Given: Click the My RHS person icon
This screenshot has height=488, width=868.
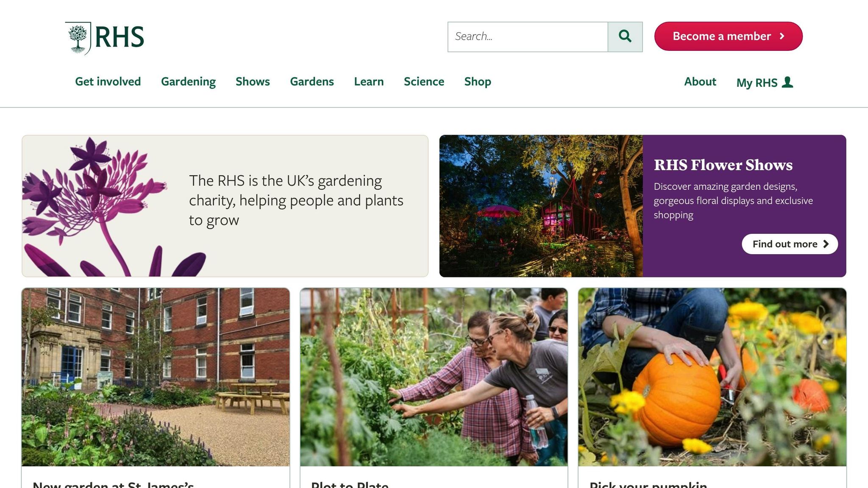Looking at the screenshot, I should pyautogui.click(x=787, y=82).
